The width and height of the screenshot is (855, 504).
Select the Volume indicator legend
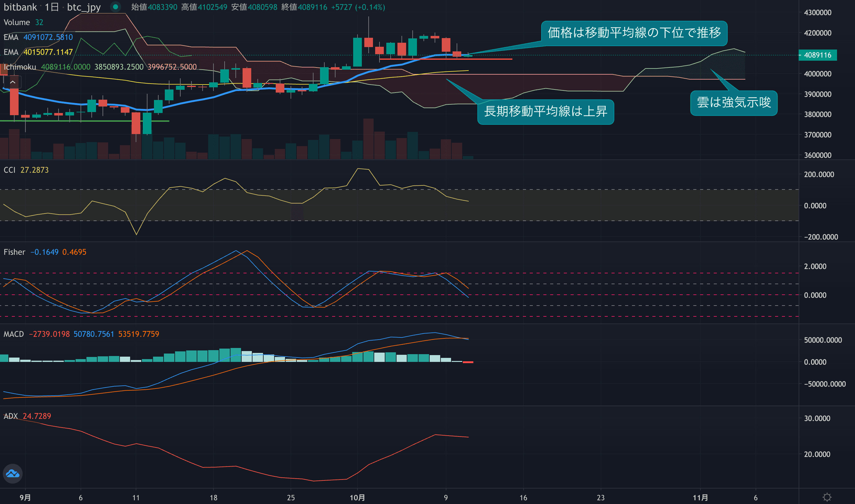point(17,22)
